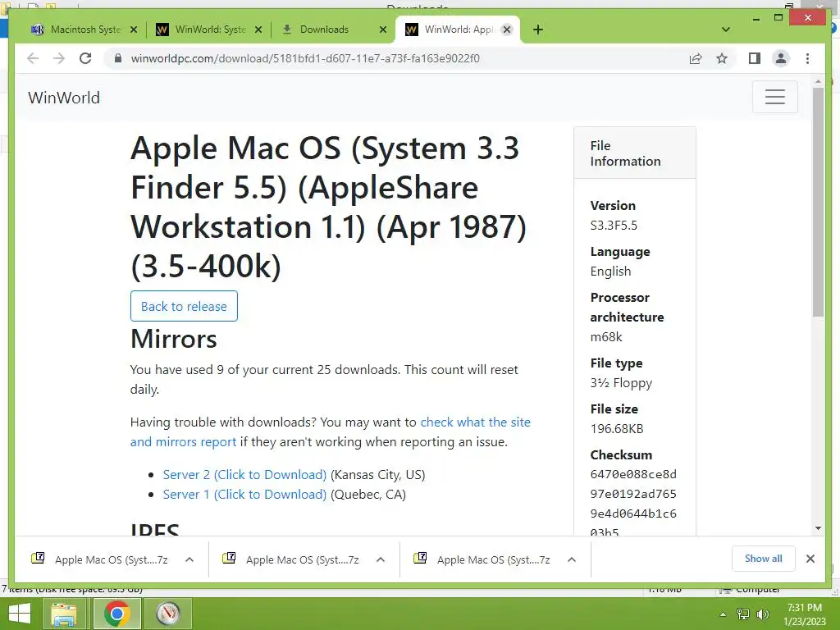840x630 pixels.
Task: Click Show all downloads button
Action: click(x=764, y=559)
